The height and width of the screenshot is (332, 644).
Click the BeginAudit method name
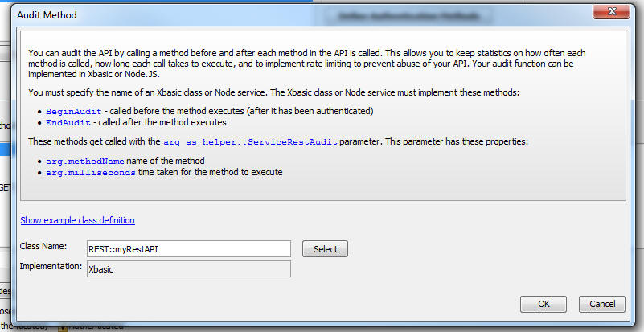74,112
